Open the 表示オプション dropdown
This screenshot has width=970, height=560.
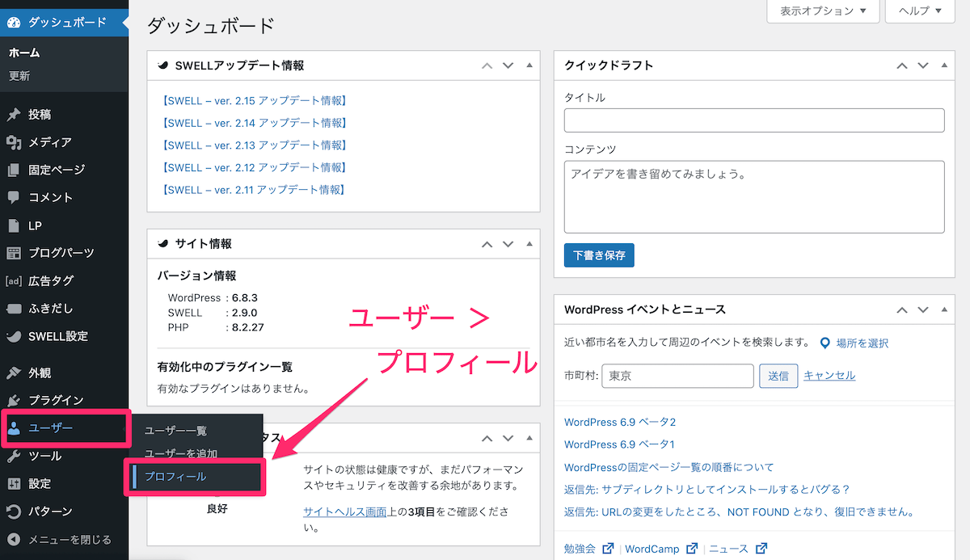[823, 11]
